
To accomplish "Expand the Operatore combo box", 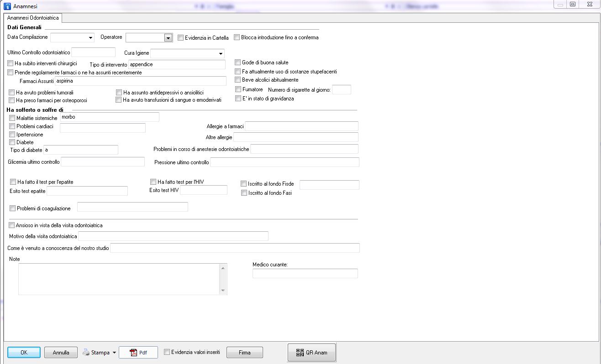I will pos(168,38).
